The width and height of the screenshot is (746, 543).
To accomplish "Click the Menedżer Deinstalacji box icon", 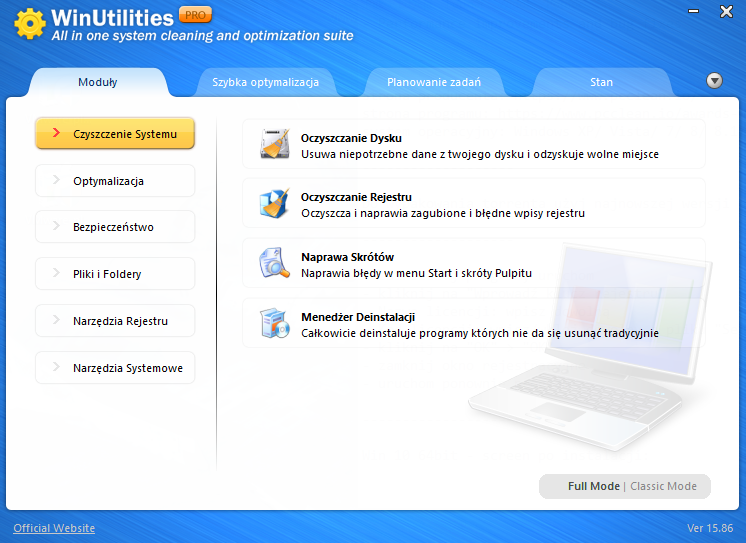I will point(275,323).
